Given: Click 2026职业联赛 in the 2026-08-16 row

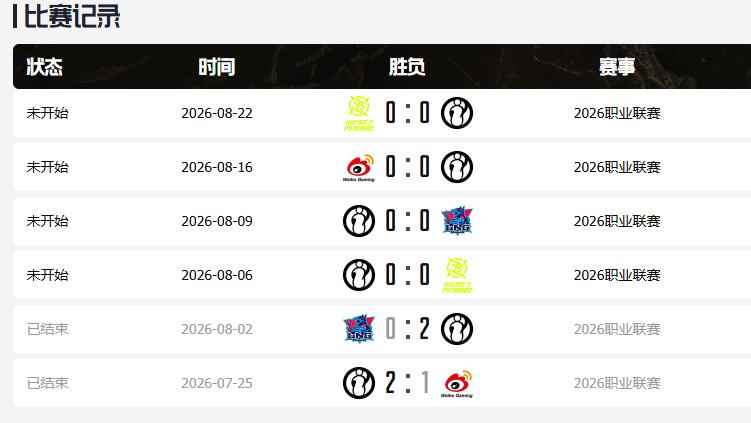Looking at the screenshot, I should pos(617,167).
